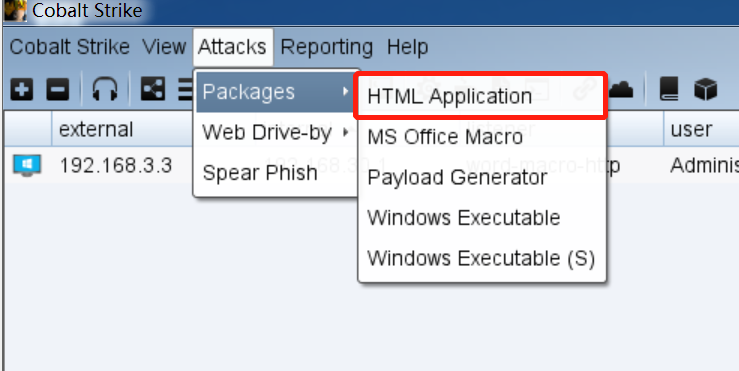Click the Disconnect minus icon
The width and height of the screenshot is (739, 371).
click(57, 90)
